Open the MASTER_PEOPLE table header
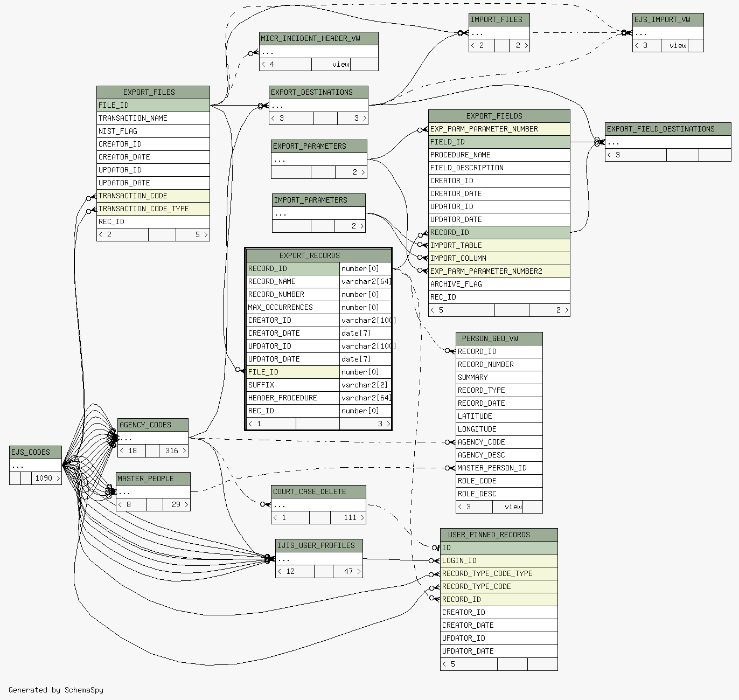The image size is (739, 700). click(x=153, y=479)
